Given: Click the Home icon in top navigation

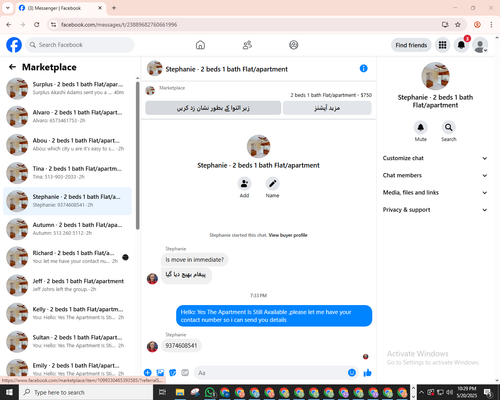Looking at the screenshot, I should click(200, 45).
